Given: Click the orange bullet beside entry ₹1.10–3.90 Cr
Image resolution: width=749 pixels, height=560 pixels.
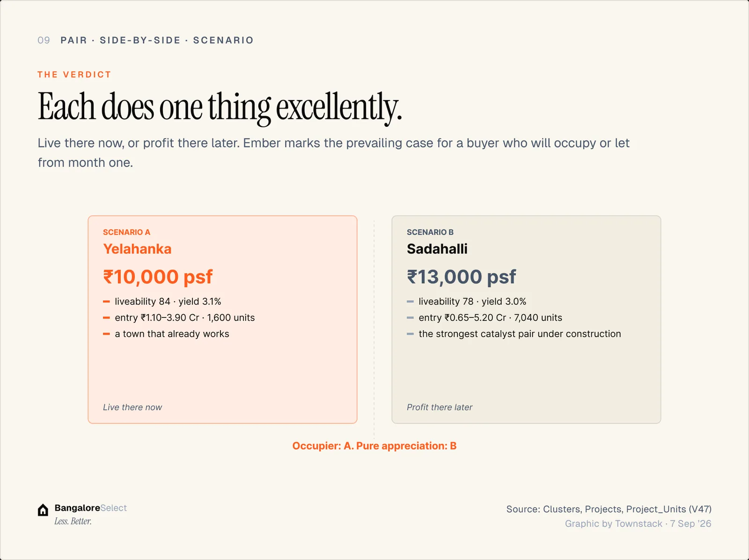Looking at the screenshot, I should (x=106, y=317).
